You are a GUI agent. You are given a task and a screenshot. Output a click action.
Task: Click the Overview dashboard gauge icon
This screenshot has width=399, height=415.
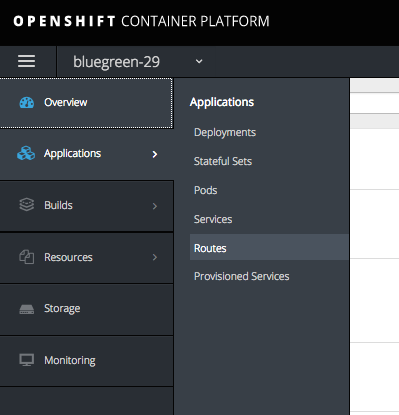[27, 103]
